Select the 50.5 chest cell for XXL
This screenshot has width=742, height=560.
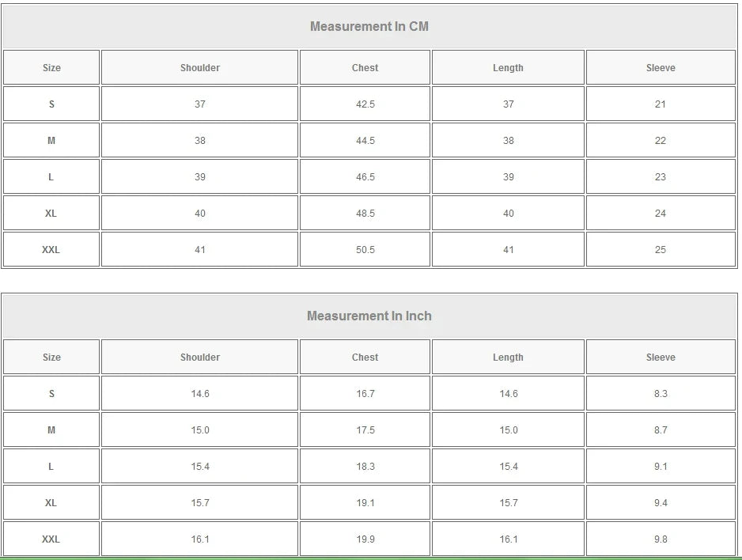coord(365,250)
